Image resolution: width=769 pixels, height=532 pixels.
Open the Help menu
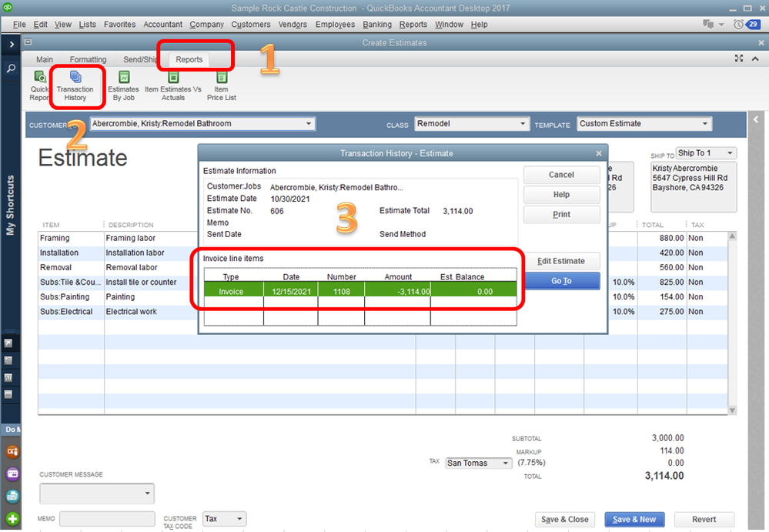pyautogui.click(x=479, y=24)
